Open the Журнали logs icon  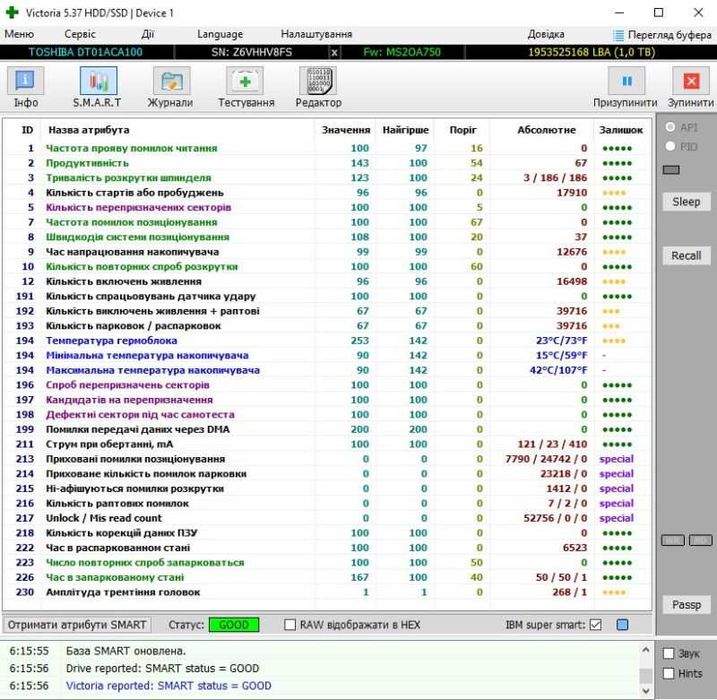point(171,81)
